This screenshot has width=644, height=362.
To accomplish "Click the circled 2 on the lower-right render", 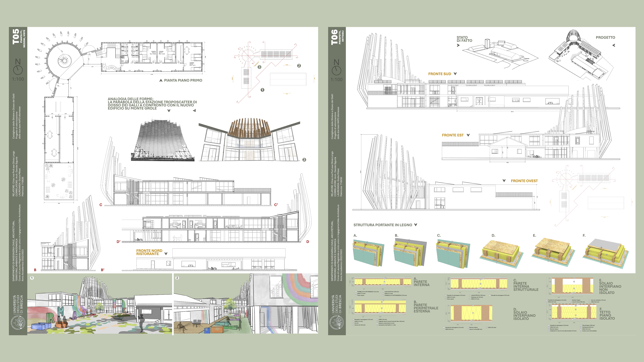I will tap(177, 278).
